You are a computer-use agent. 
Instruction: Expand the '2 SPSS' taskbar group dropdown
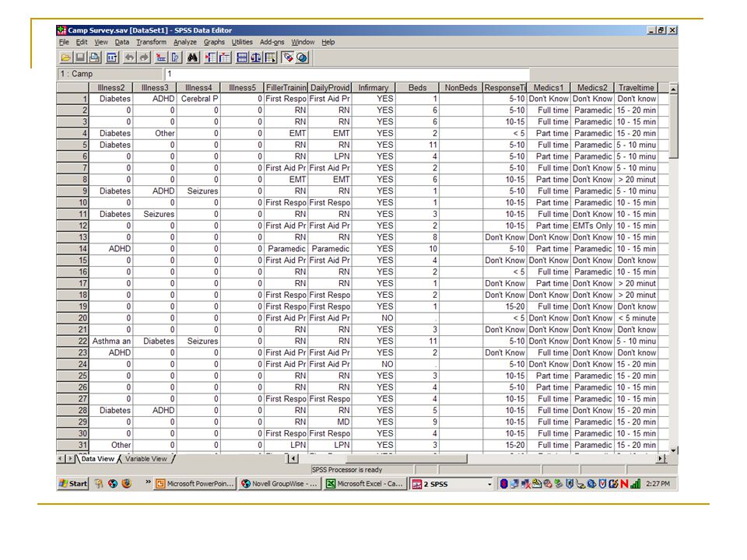[489, 485]
